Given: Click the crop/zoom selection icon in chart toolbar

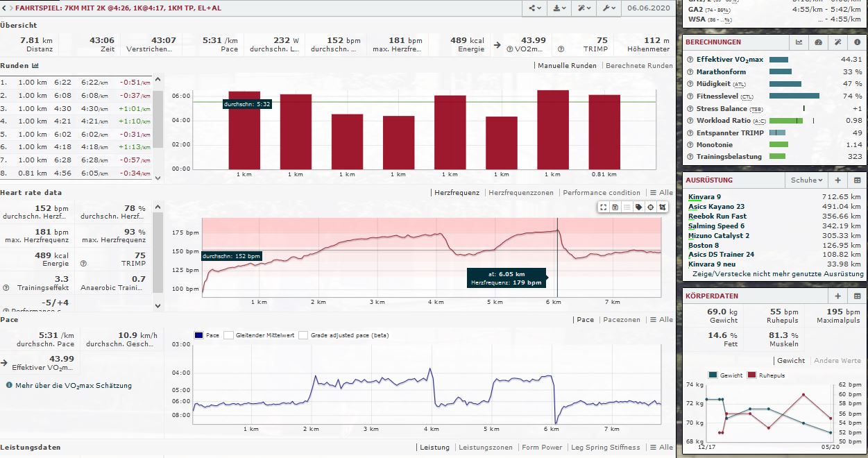Looking at the screenshot, I should pos(662,207).
